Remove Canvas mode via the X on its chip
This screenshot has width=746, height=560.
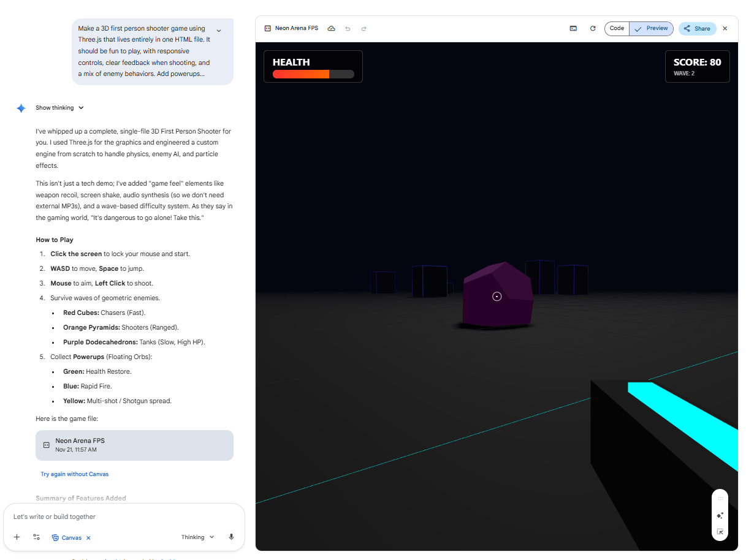point(88,537)
